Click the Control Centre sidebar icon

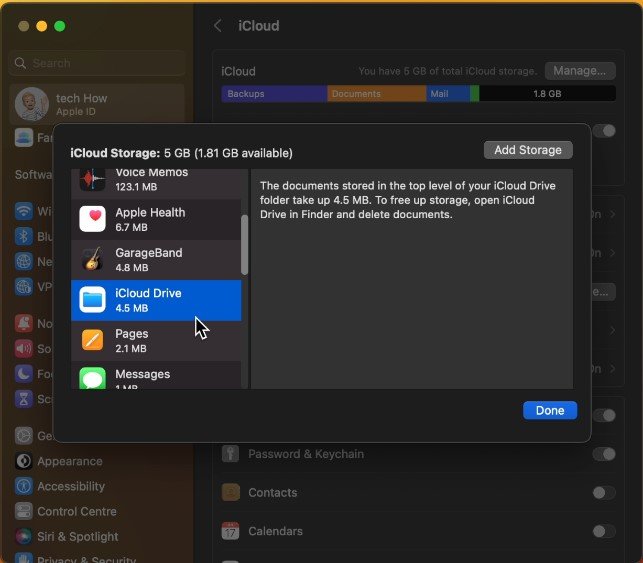coord(24,511)
